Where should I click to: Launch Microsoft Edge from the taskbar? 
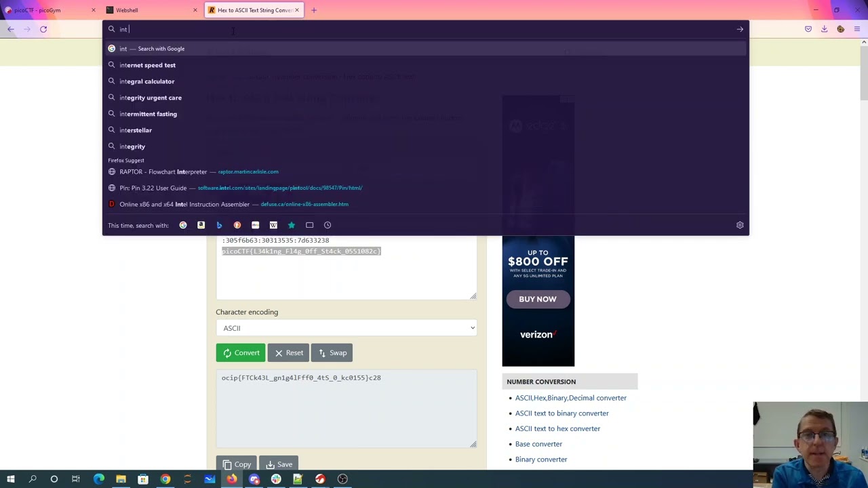point(99,479)
